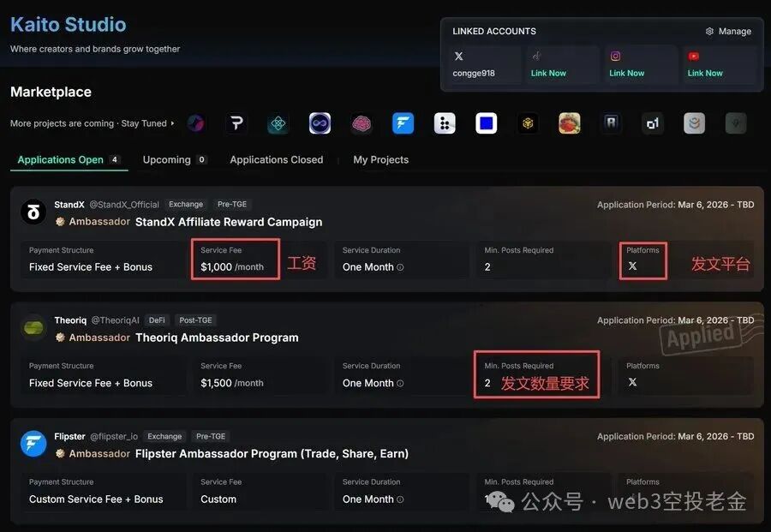This screenshot has width=771, height=532.
Task: Click the Manage button in Linked Accounts
Action: click(x=728, y=31)
